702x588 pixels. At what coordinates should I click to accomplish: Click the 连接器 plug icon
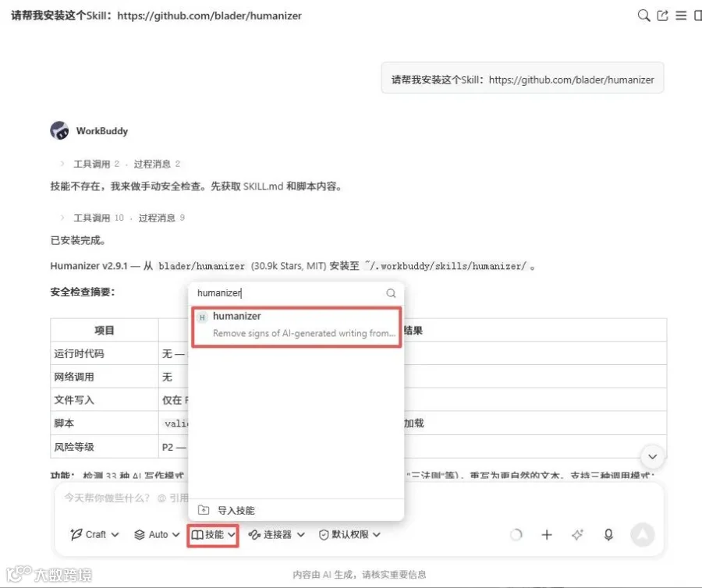click(254, 534)
